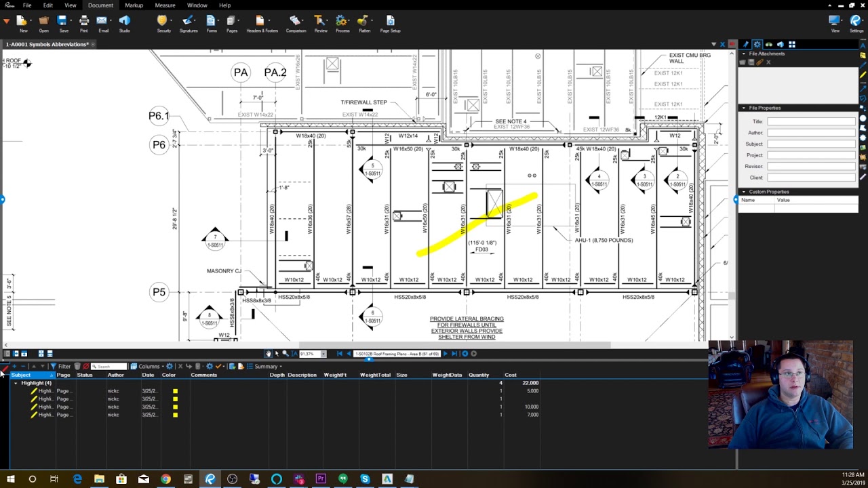Click the markups list Search box

[x=109, y=366]
